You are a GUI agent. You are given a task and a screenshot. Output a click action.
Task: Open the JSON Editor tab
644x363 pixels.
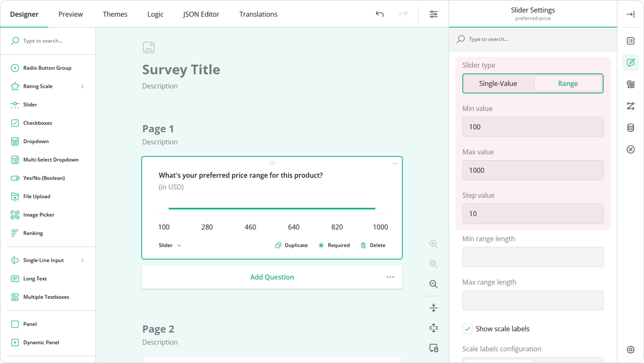pyautogui.click(x=201, y=14)
